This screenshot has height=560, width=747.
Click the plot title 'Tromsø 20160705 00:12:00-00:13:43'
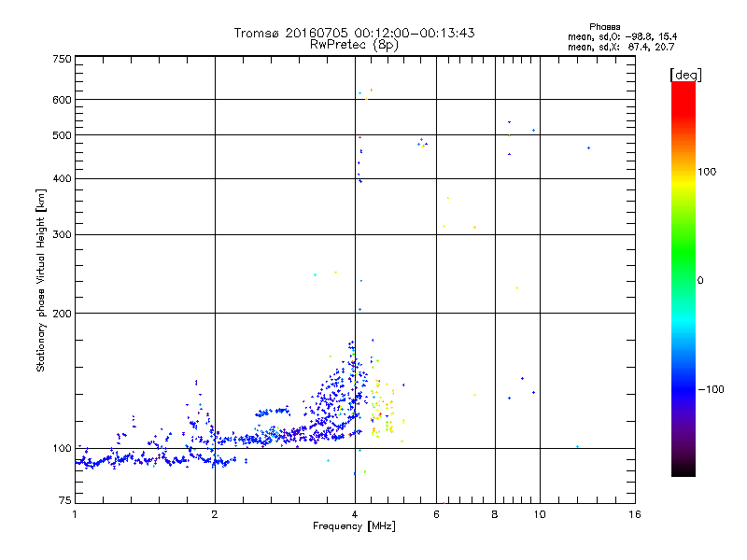point(354,33)
